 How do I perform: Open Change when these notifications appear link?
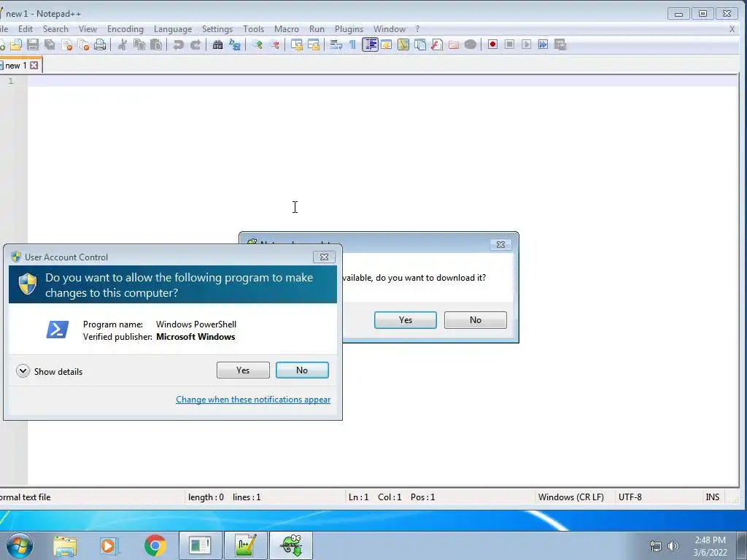(253, 400)
